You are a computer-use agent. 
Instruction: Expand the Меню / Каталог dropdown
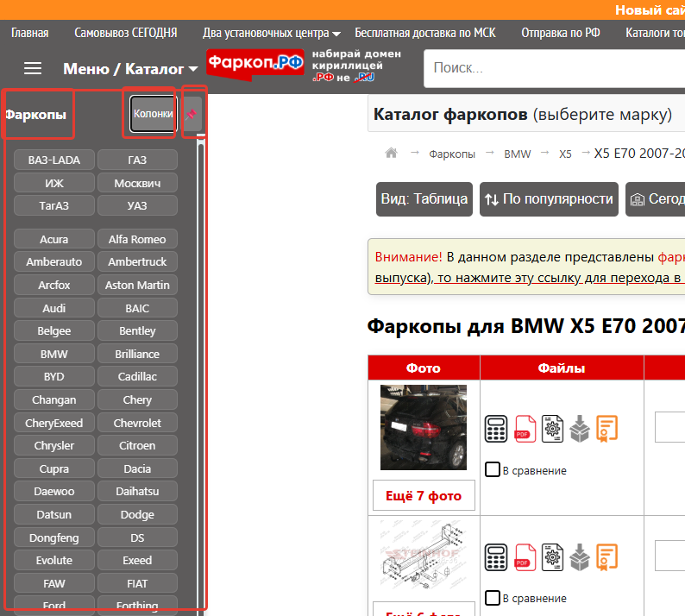(130, 69)
